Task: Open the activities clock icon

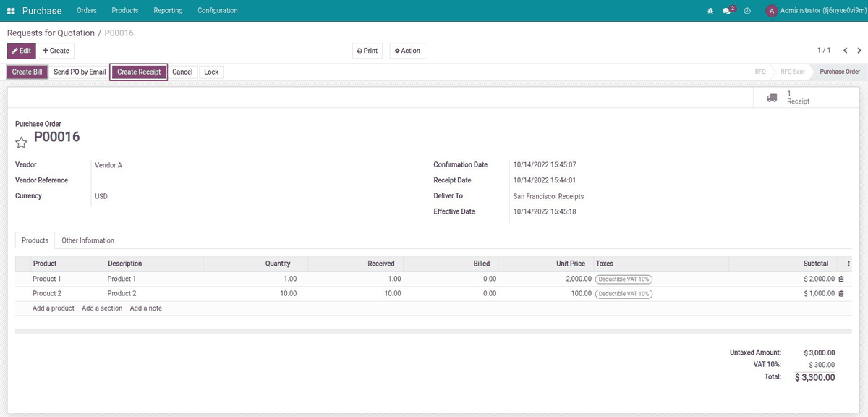Action: [x=747, y=11]
